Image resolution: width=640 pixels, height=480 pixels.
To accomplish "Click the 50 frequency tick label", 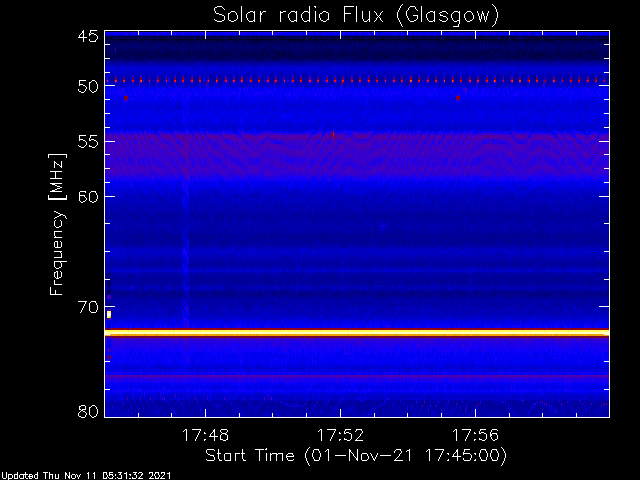I will pos(88,86).
